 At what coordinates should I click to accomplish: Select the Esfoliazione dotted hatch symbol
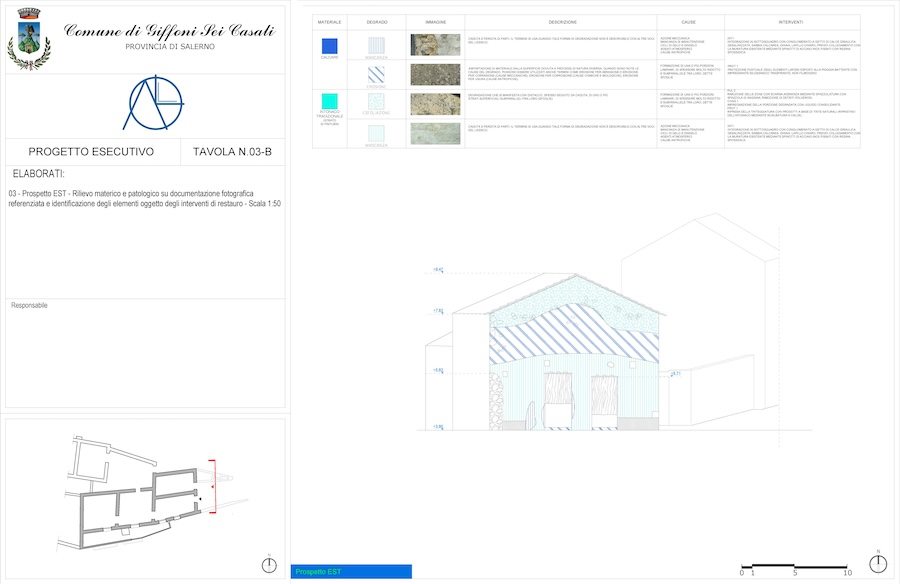tap(376, 104)
